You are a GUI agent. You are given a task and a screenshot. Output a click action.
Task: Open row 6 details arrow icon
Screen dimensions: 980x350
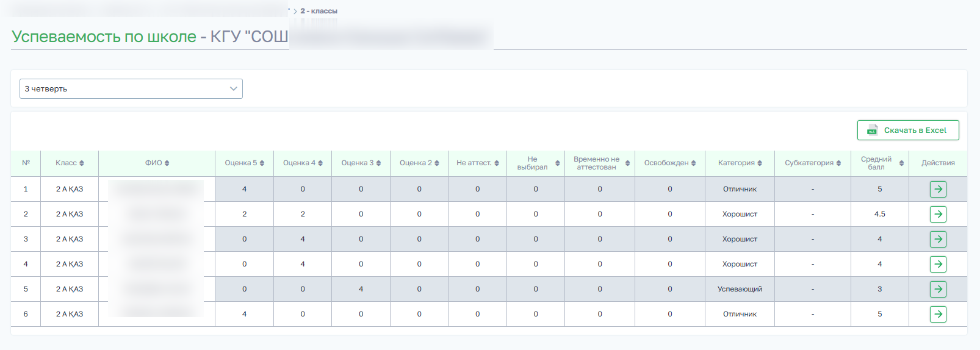(x=938, y=314)
